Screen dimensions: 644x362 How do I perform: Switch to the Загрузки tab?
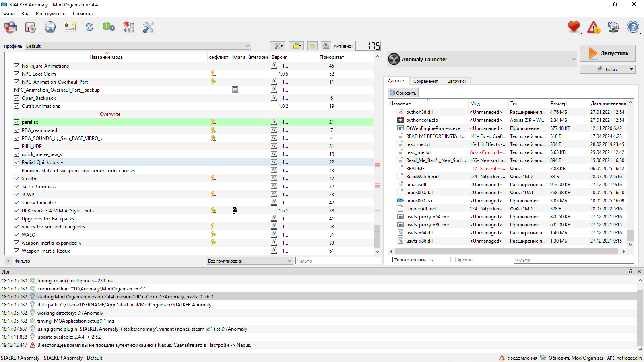pyautogui.click(x=457, y=81)
